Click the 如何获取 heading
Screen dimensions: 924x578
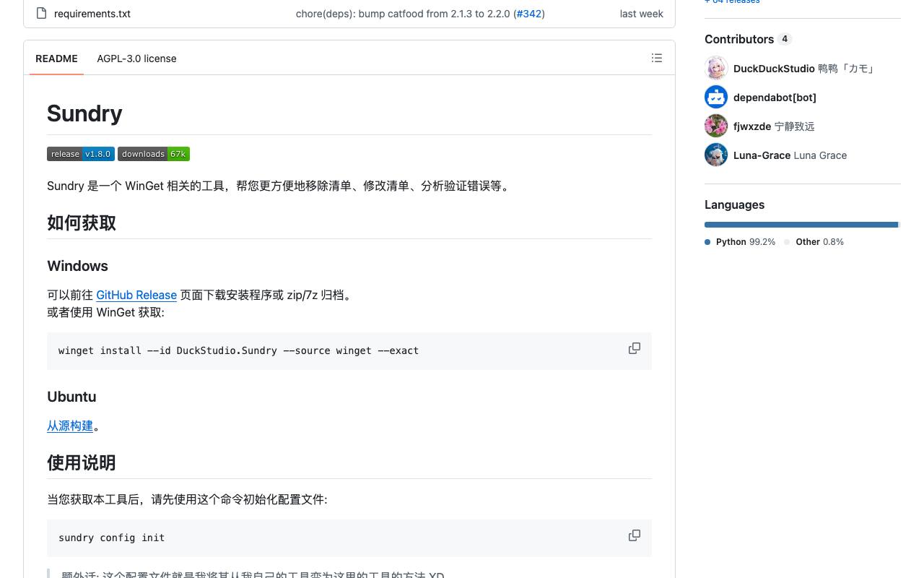(82, 223)
